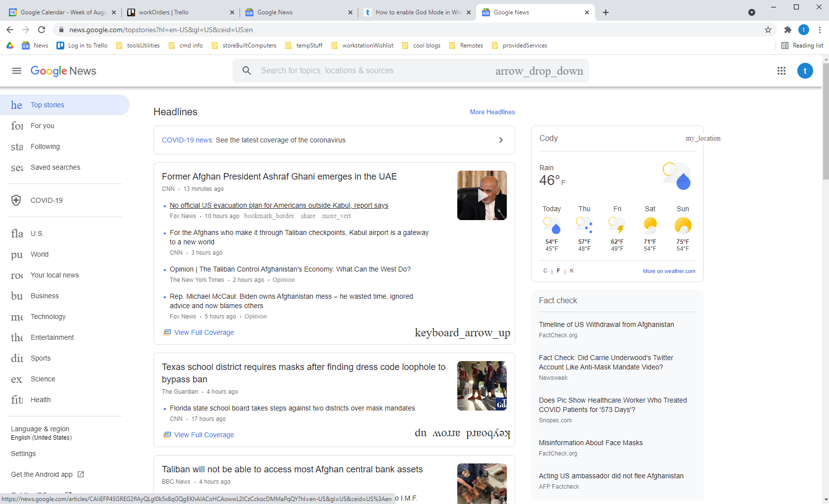
Task: Open the Google Drive bookmark icon
Action: (10, 46)
